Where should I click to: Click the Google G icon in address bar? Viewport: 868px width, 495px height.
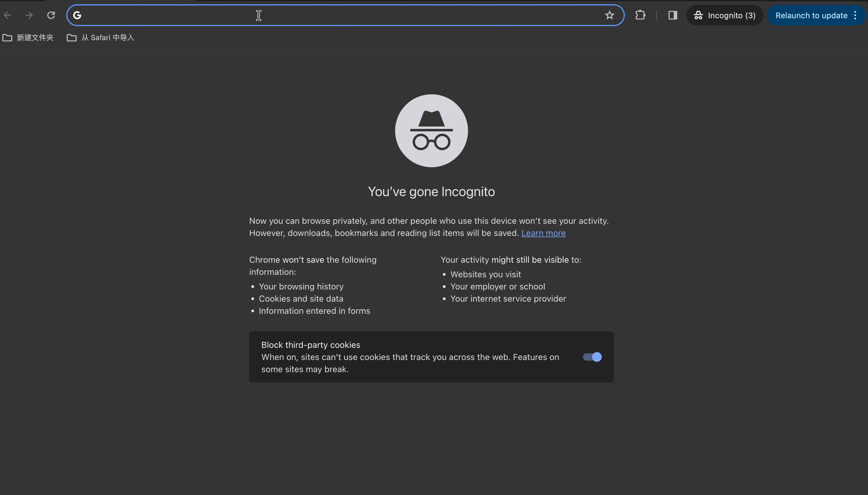(x=77, y=15)
